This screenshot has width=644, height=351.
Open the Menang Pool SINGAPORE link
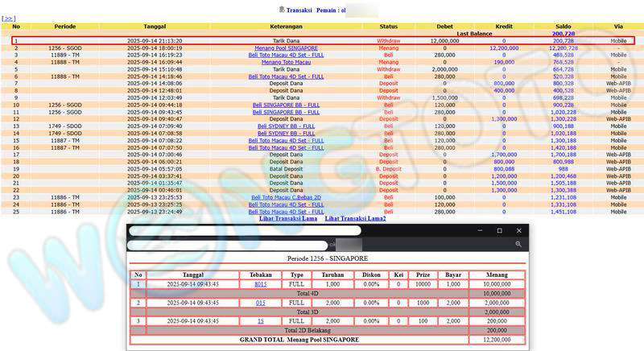click(x=286, y=48)
